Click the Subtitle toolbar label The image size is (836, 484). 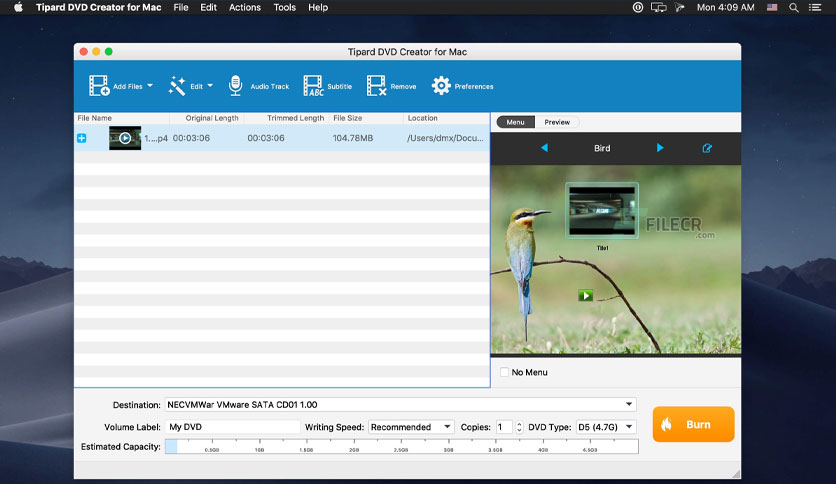(x=340, y=86)
